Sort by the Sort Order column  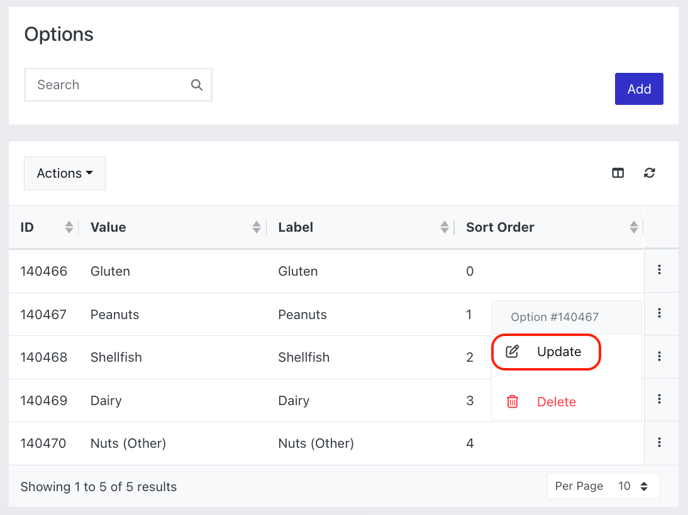pos(634,227)
